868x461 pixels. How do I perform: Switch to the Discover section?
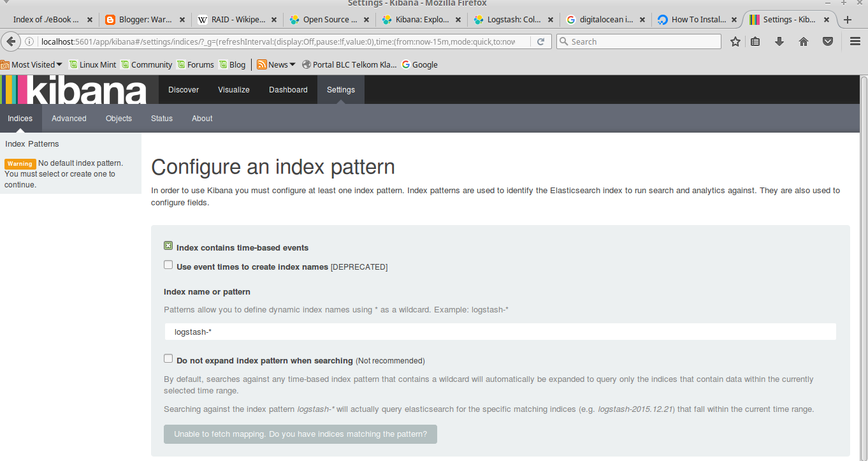coord(184,89)
